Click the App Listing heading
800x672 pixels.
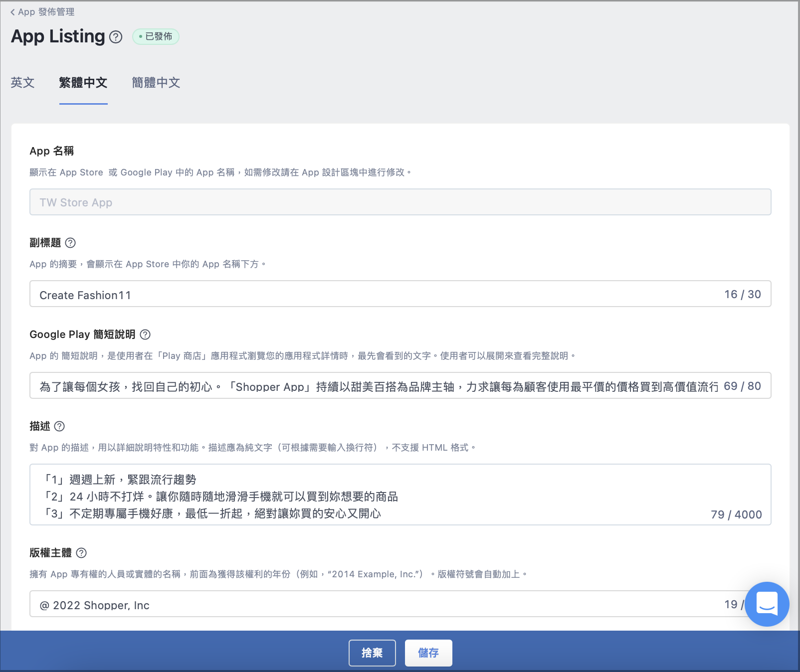pos(58,36)
